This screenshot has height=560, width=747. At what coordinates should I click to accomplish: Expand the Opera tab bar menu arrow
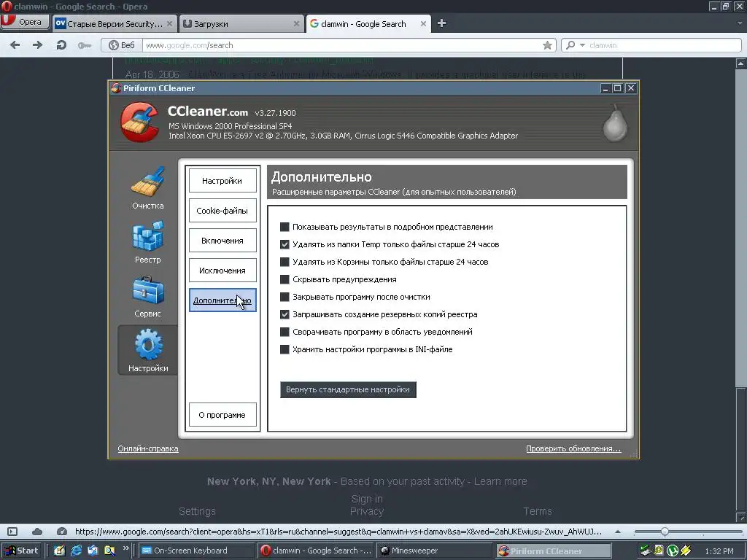[x=740, y=23]
